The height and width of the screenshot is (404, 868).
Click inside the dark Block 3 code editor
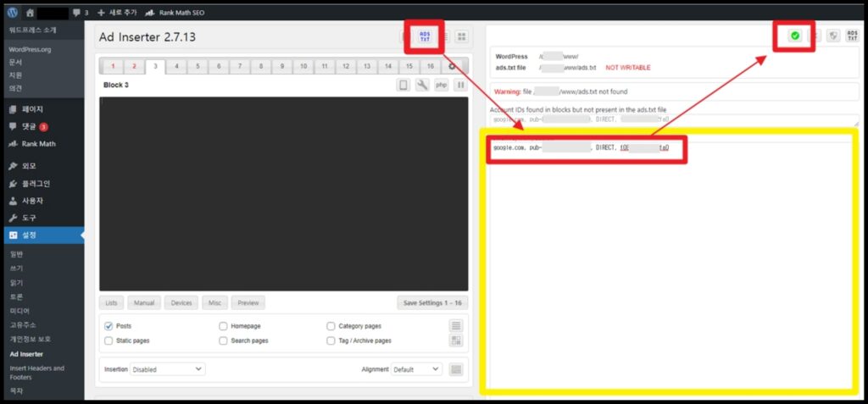tap(283, 193)
